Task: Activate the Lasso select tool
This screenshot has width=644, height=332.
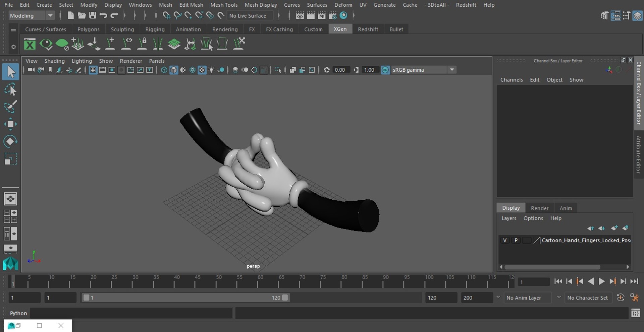Action: tap(10, 90)
